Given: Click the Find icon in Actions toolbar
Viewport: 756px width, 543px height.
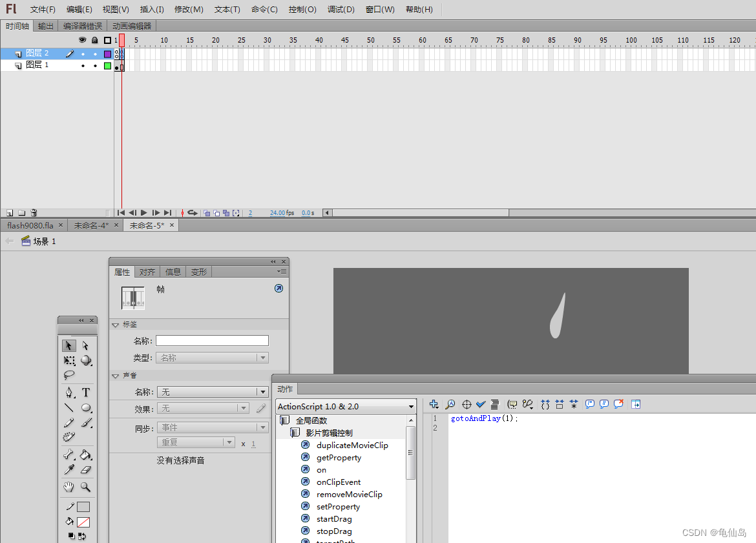Looking at the screenshot, I should coord(450,404).
